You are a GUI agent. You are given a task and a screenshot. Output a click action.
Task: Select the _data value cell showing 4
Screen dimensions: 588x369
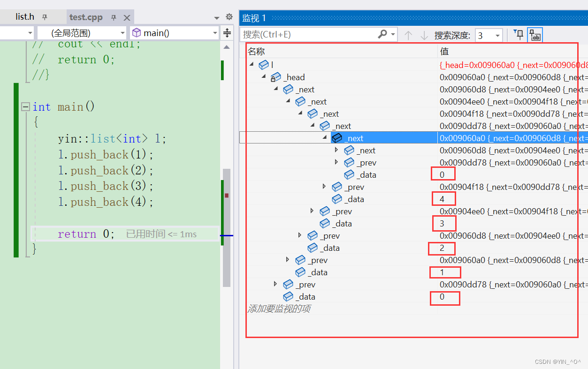coord(442,199)
